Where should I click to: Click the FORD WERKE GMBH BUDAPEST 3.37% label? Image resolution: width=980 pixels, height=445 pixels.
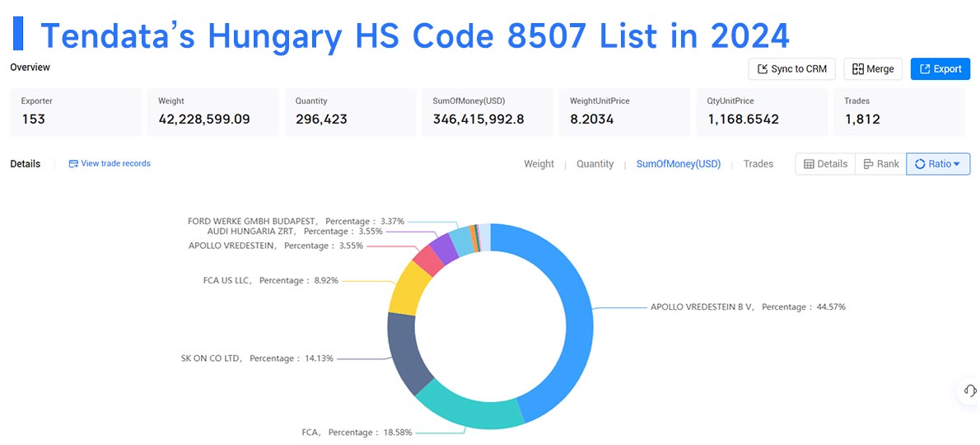pyautogui.click(x=296, y=221)
